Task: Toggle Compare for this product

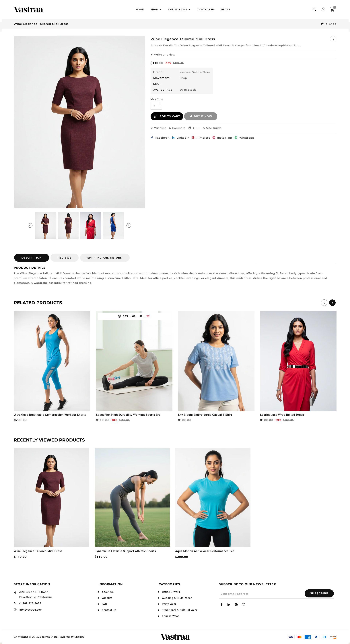Action: [177, 128]
